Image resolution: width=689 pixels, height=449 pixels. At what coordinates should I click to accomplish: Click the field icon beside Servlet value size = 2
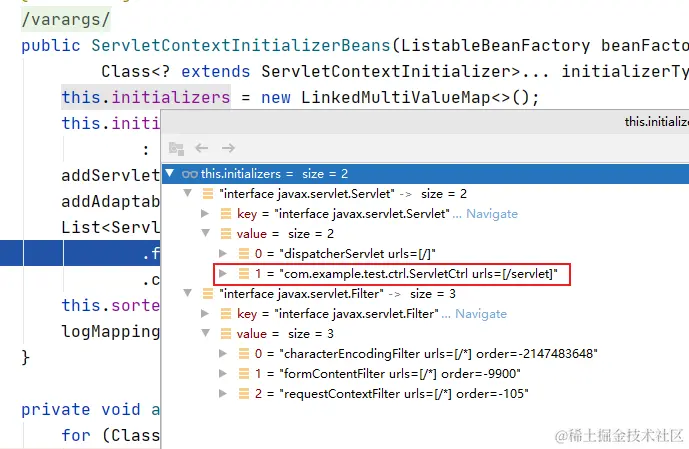225,233
